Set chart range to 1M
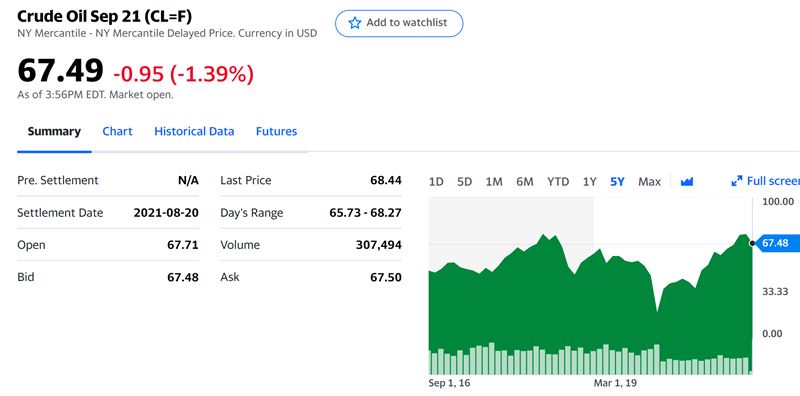 (x=494, y=182)
